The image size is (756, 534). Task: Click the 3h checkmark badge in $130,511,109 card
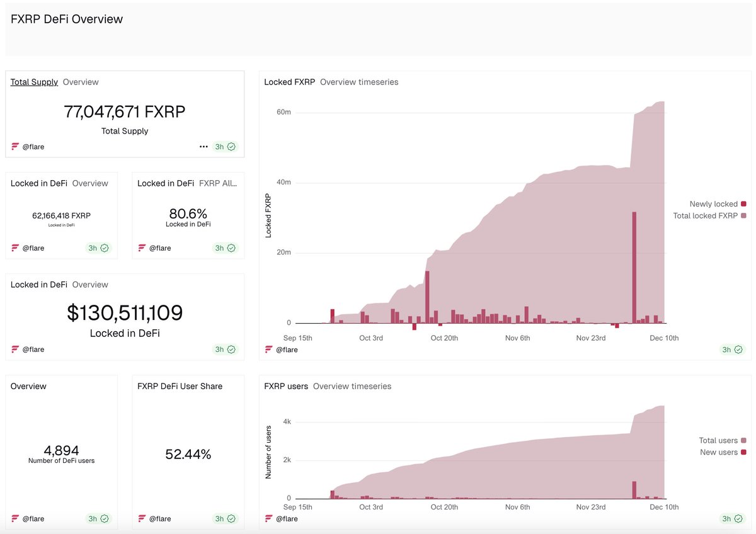click(225, 349)
